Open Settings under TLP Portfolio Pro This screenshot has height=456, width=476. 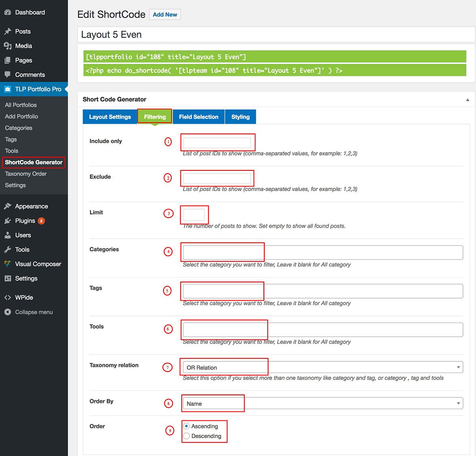15,185
